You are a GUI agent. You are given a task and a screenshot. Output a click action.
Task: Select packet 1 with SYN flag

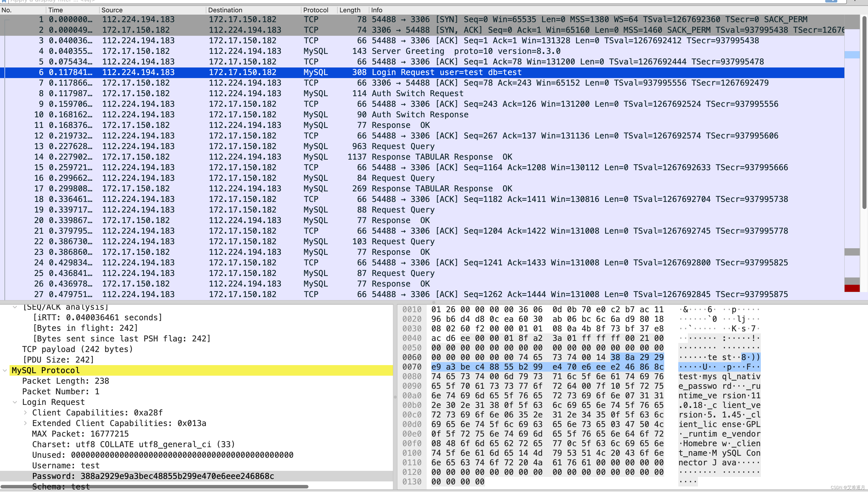click(x=422, y=20)
